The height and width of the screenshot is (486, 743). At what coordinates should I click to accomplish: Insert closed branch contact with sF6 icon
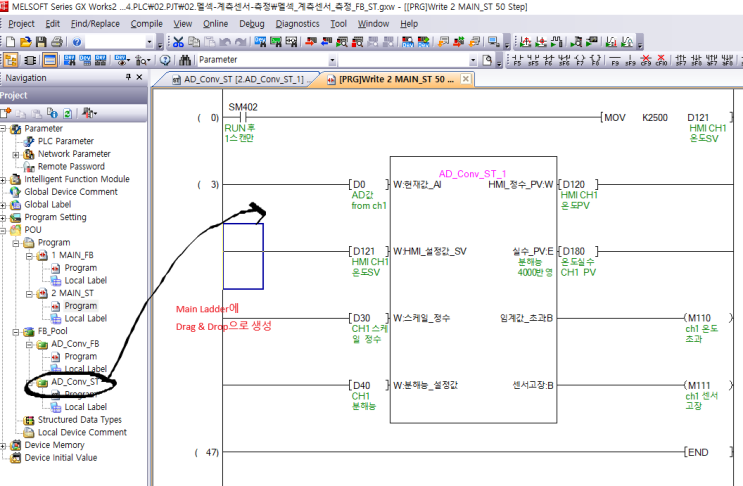(x=564, y=60)
